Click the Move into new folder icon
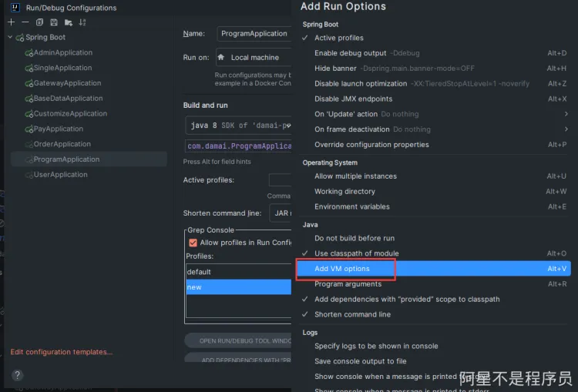 68,22
